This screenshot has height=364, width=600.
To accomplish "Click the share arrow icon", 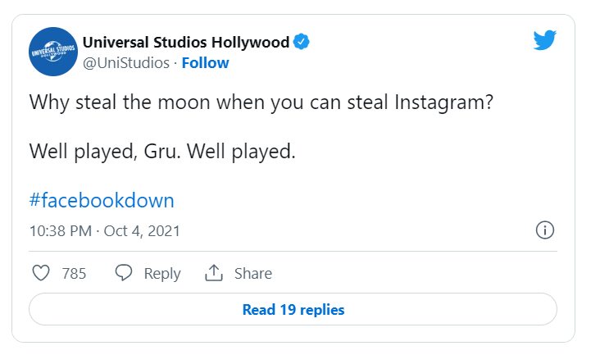I will [214, 273].
